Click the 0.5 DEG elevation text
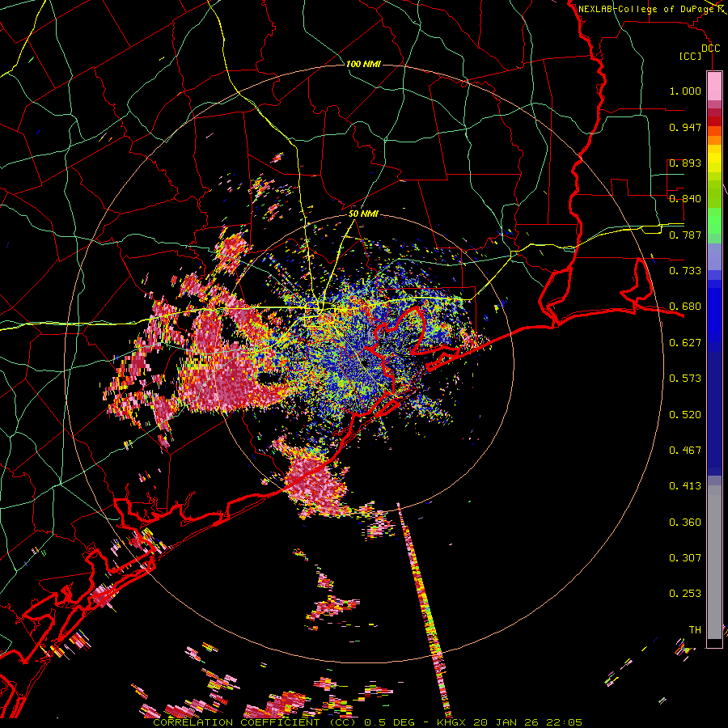This screenshot has height=728, width=728. click(x=389, y=722)
